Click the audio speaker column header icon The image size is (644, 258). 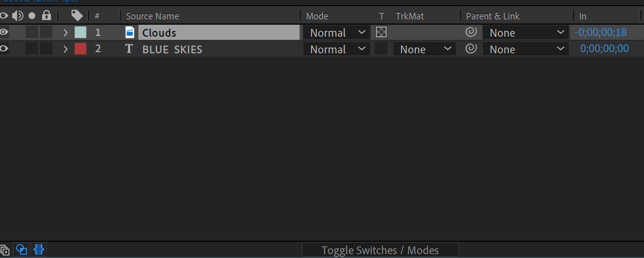[x=18, y=15]
